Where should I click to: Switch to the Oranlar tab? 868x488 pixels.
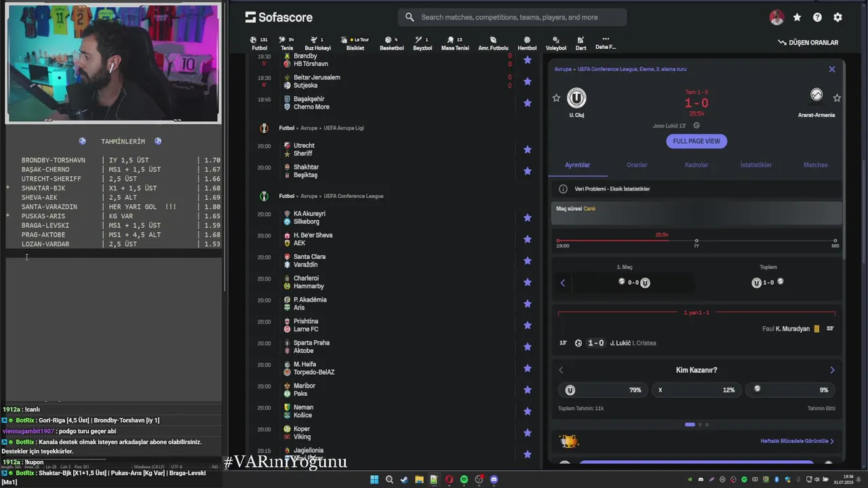637,165
